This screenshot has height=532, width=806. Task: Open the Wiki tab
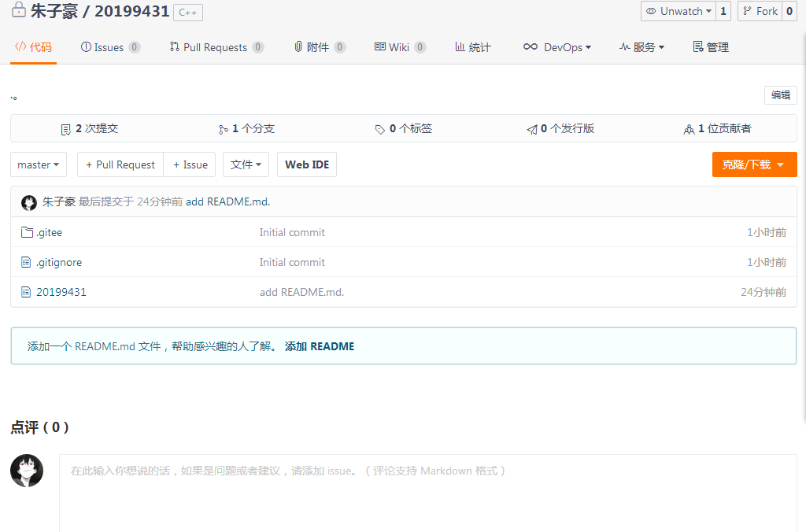(x=400, y=47)
